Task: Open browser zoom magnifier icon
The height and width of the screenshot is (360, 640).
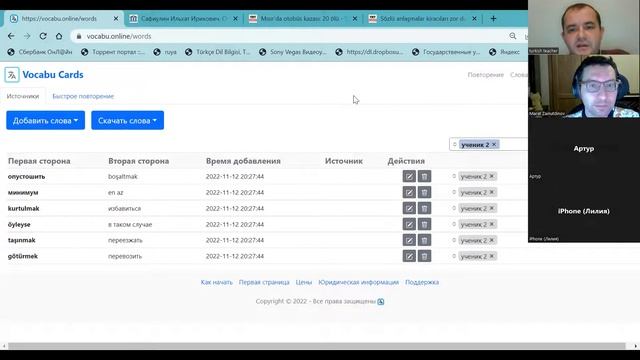Action: pos(513,36)
